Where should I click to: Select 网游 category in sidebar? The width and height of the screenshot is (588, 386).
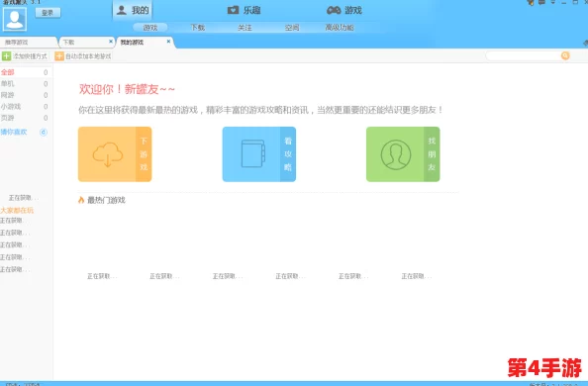pos(25,95)
